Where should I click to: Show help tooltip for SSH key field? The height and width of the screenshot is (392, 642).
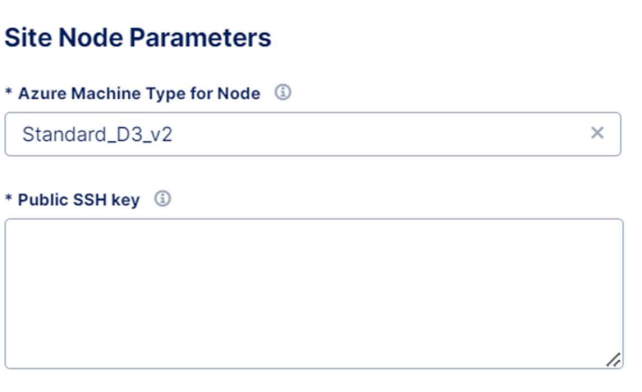coord(163,199)
